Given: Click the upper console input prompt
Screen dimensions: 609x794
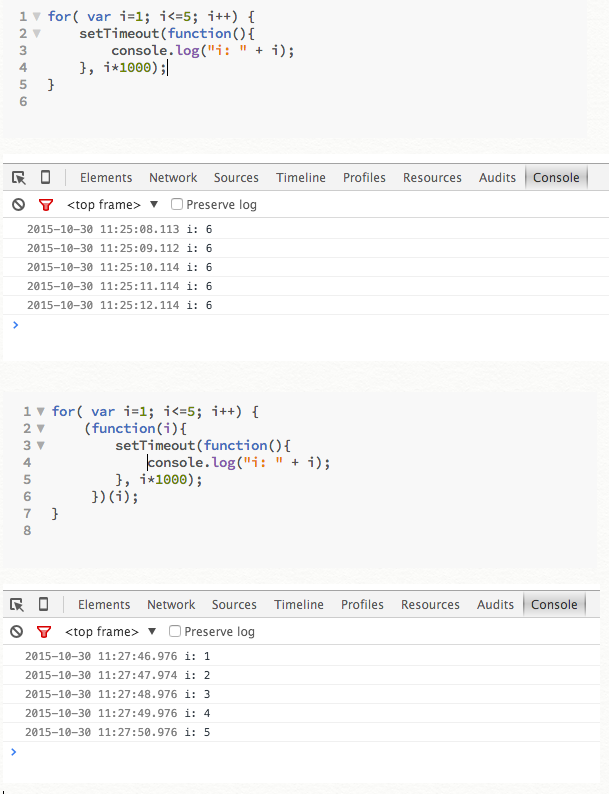Looking at the screenshot, I should pos(306,325).
